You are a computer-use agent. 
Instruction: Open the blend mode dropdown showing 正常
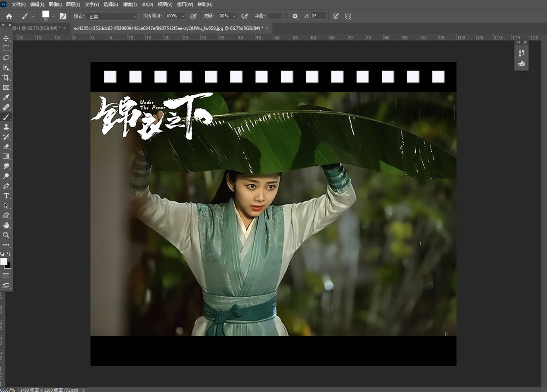(x=112, y=16)
